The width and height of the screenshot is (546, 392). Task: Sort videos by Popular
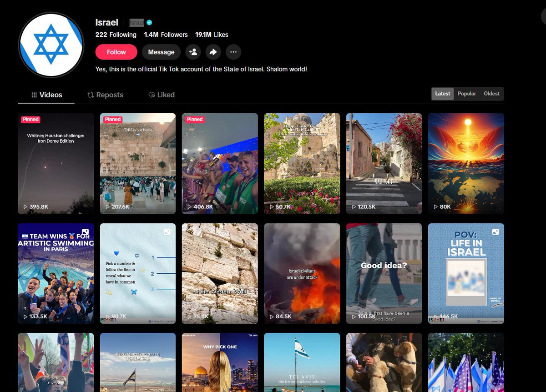coord(467,94)
